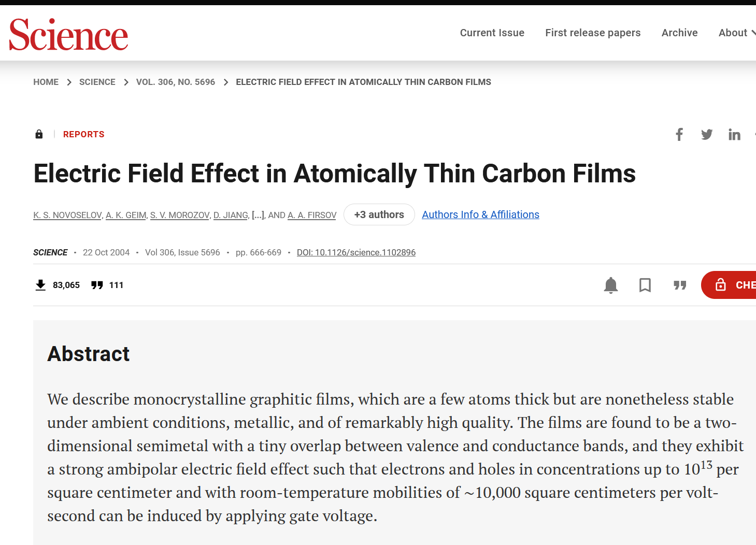Navigate to VOL. 306, NO. 5696 breadcrumb

(176, 82)
